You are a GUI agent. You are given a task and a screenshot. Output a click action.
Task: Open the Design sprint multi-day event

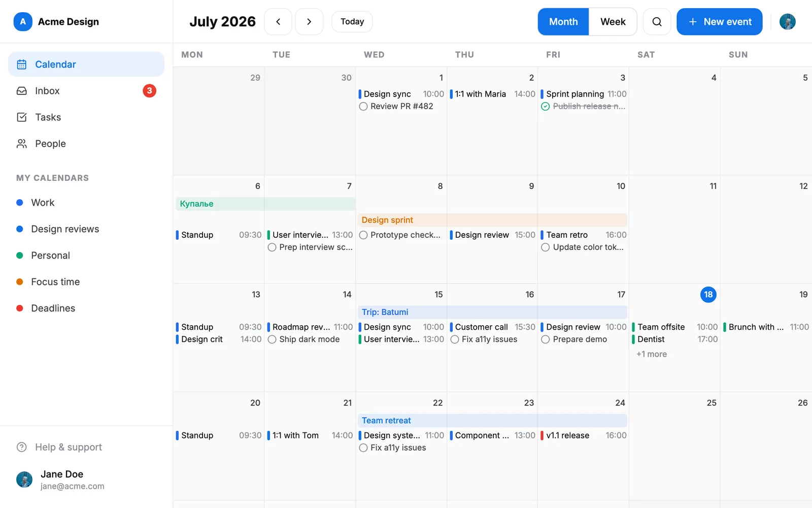[x=492, y=220]
